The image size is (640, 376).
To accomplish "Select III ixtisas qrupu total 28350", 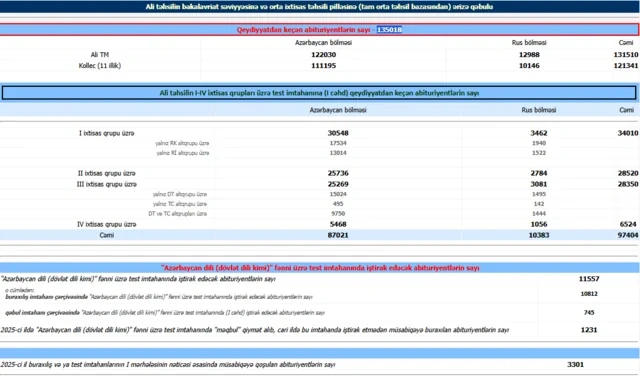I will coord(628,184).
